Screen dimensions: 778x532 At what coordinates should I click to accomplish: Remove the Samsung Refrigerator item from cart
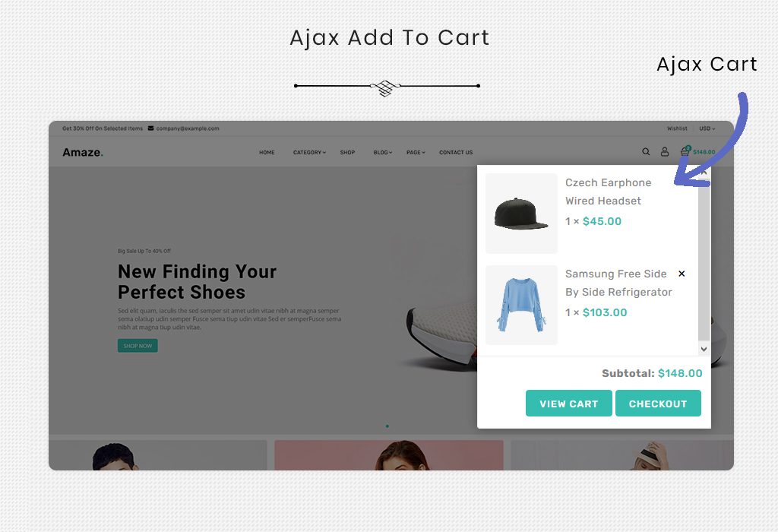(x=682, y=274)
